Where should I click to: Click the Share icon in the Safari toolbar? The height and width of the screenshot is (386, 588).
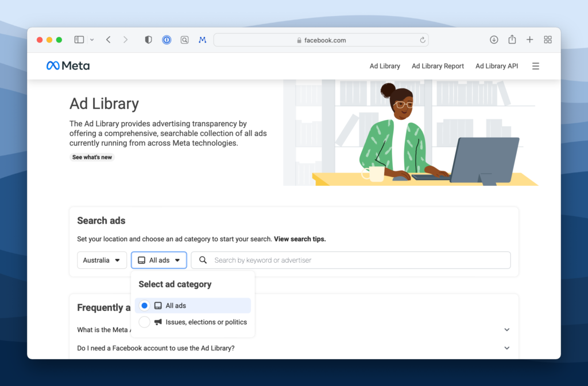(512, 40)
